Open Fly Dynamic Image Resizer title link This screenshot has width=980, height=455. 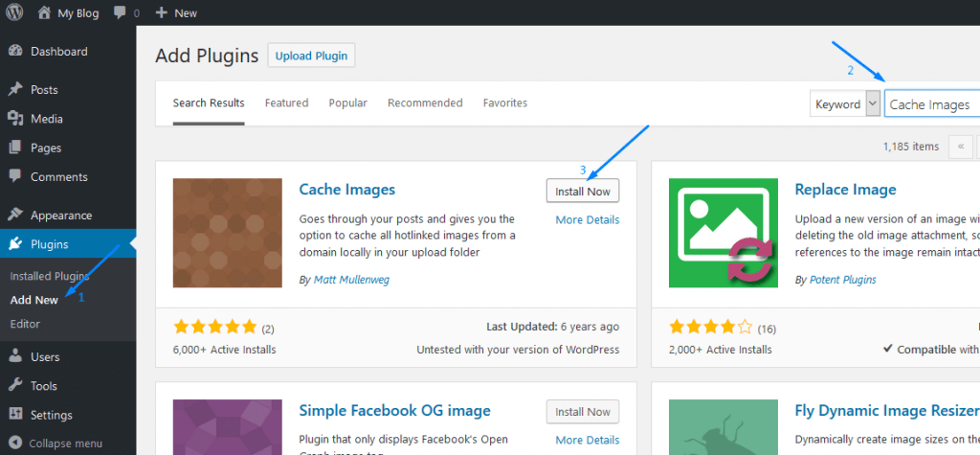[x=886, y=411]
